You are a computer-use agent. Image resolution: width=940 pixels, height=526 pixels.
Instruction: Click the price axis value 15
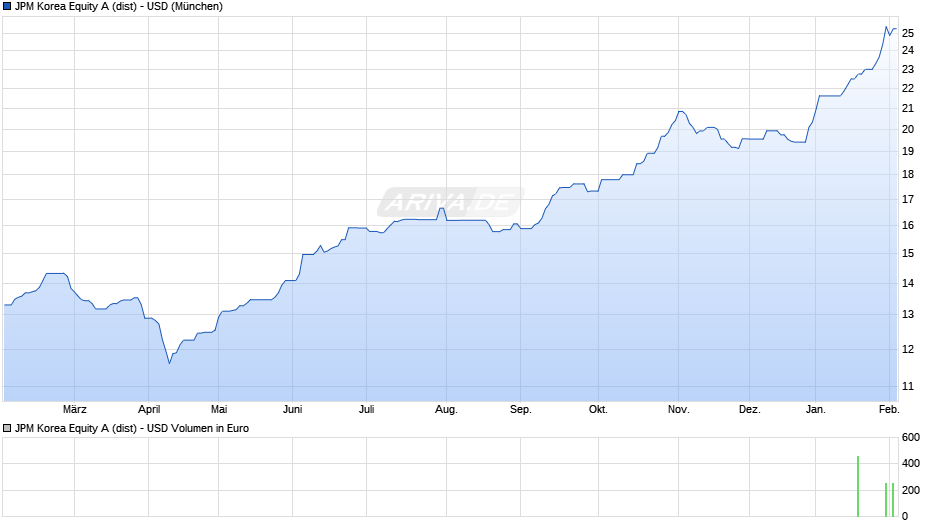[x=908, y=254]
